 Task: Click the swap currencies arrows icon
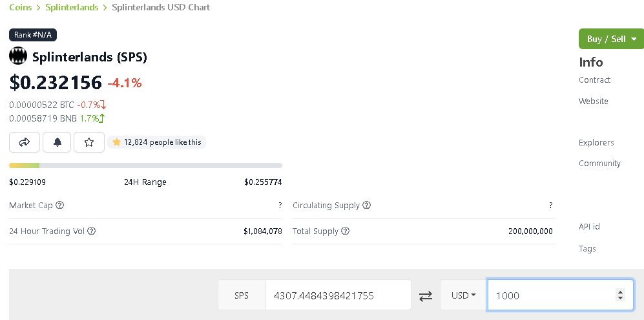426,295
